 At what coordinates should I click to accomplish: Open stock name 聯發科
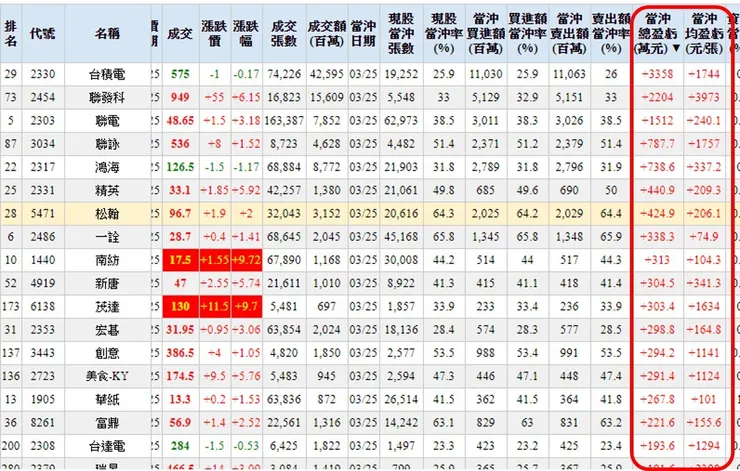click(107, 97)
